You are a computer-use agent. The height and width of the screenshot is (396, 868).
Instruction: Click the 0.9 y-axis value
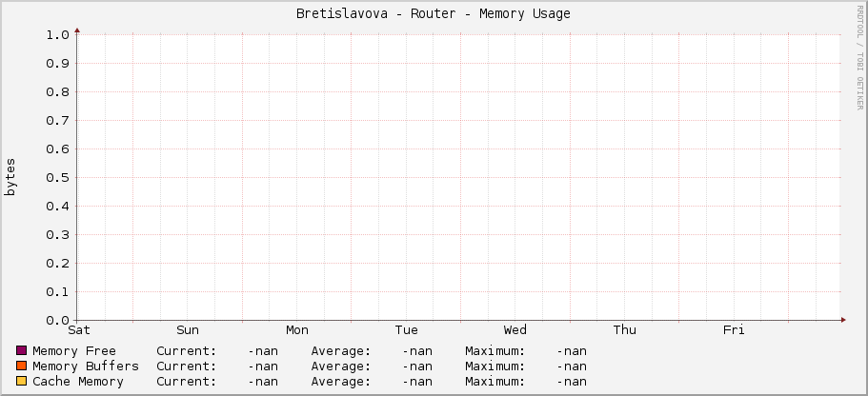tap(57, 63)
